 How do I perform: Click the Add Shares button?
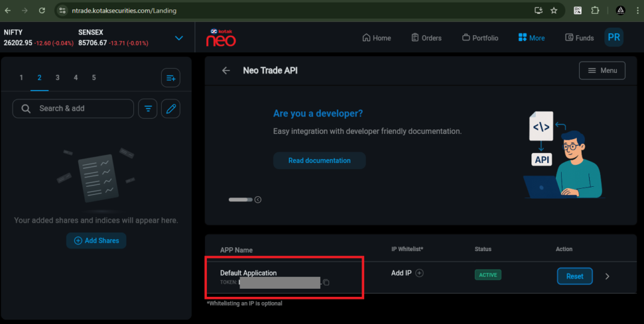click(96, 240)
